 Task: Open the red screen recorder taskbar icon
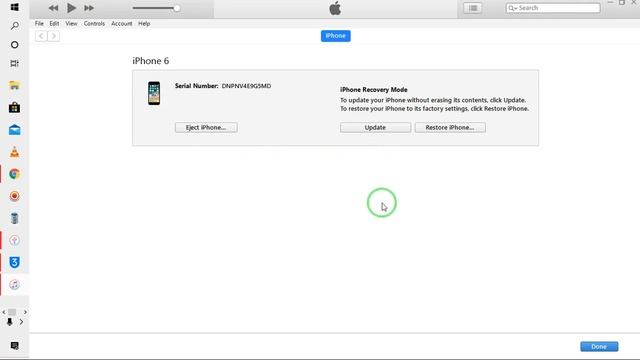14,196
